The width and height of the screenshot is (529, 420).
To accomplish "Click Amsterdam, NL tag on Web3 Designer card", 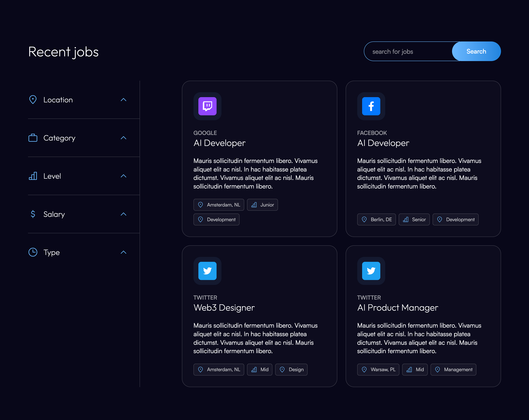I will click(219, 369).
